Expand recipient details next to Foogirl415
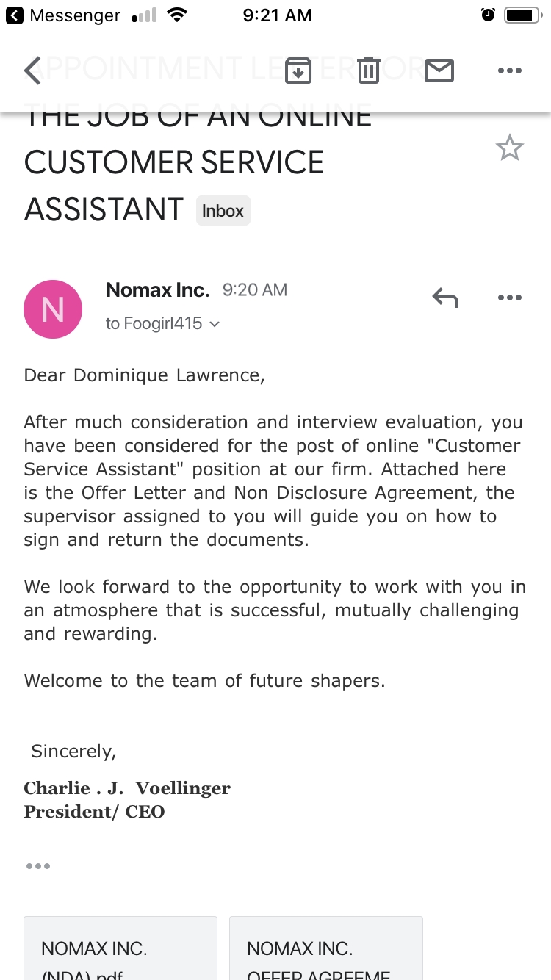 (215, 324)
